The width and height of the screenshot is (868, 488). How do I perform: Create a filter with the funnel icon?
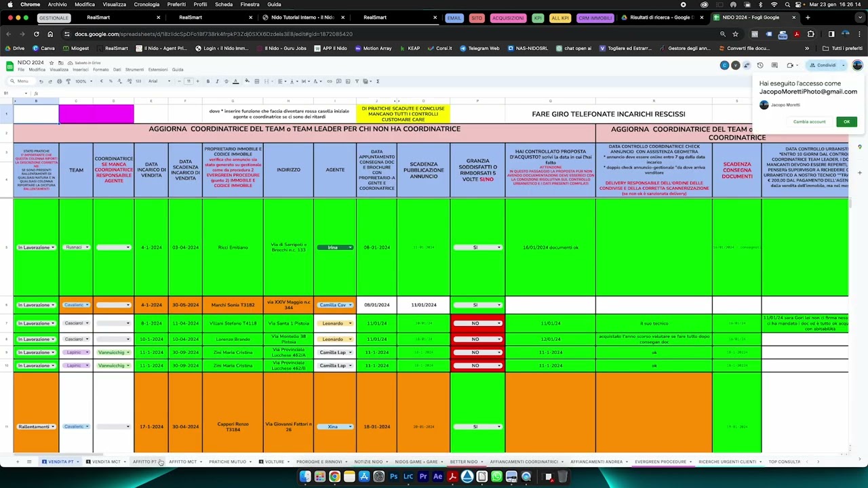pos(357,81)
